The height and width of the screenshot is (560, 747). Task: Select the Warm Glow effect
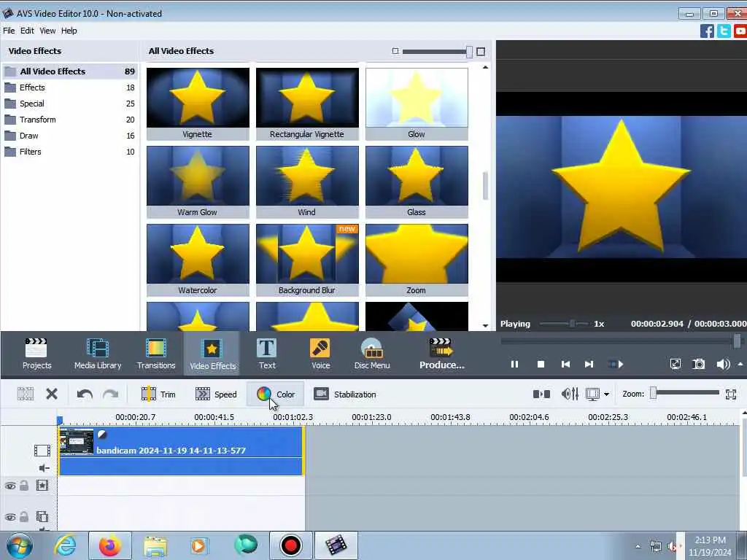(198, 182)
